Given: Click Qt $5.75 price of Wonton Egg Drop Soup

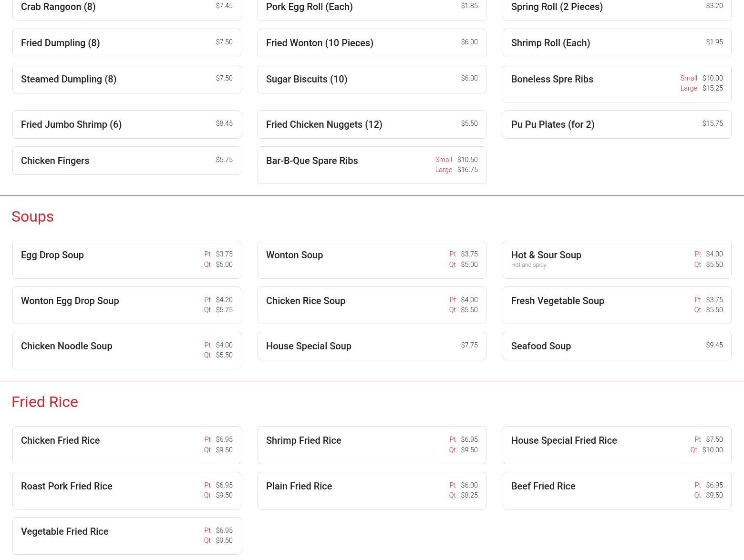Looking at the screenshot, I should point(218,310).
